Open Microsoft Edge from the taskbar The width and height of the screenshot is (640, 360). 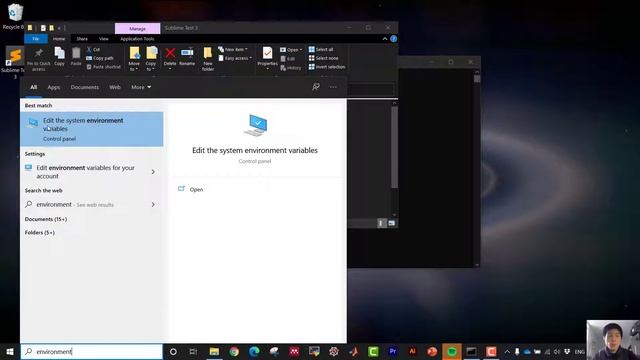pyautogui.click(x=254, y=351)
